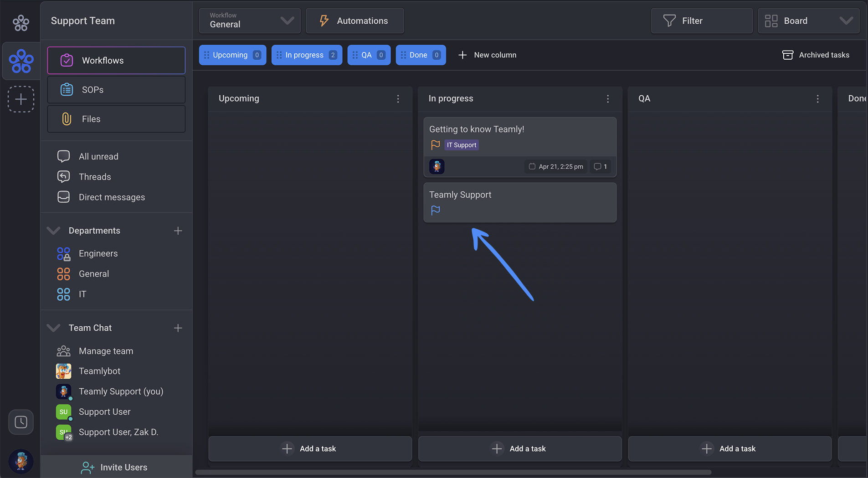This screenshot has height=478, width=868.
Task: Open the Board view dropdown
Action: (x=808, y=21)
